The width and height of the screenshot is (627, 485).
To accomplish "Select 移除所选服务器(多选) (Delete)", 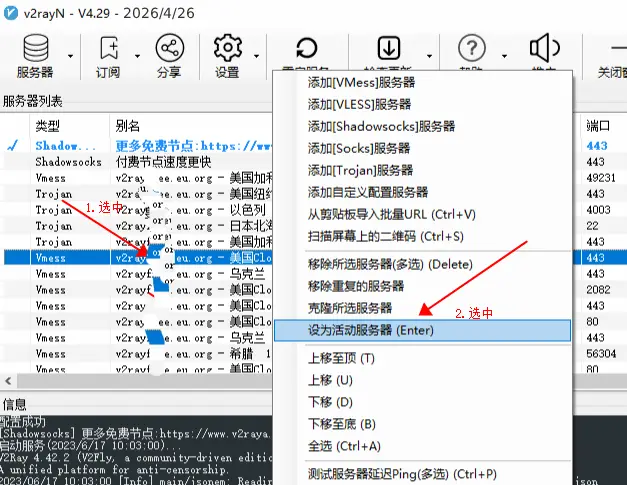I will tap(423, 264).
